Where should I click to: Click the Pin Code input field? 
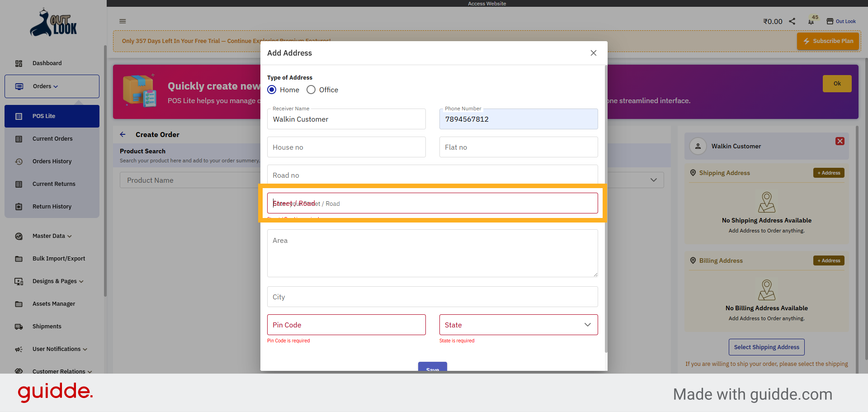click(346, 325)
